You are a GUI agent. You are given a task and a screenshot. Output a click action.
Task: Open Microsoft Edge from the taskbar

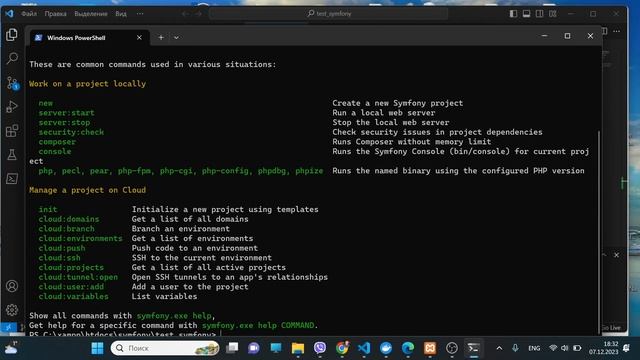(408, 348)
